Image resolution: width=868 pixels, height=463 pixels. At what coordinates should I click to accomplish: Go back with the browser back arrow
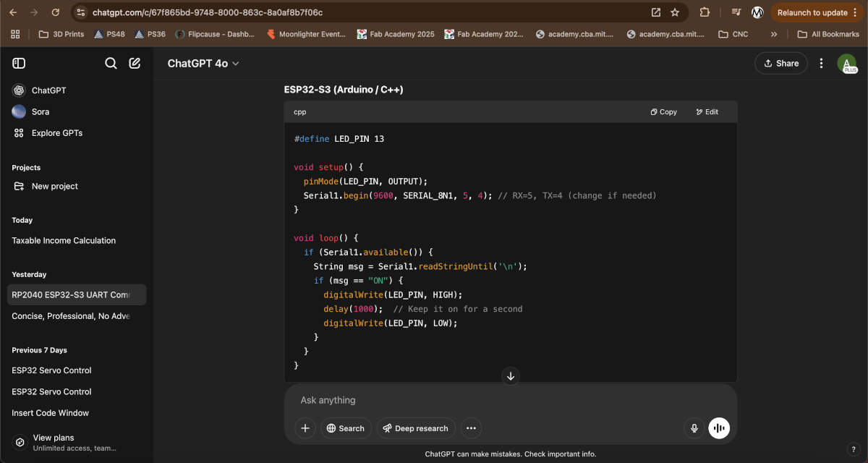pyautogui.click(x=14, y=12)
